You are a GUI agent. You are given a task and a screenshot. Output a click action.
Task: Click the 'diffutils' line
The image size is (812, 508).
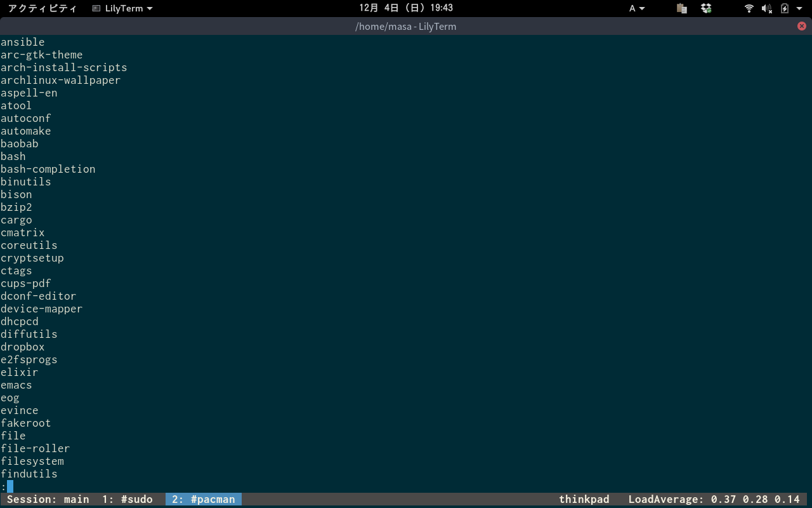pos(29,334)
